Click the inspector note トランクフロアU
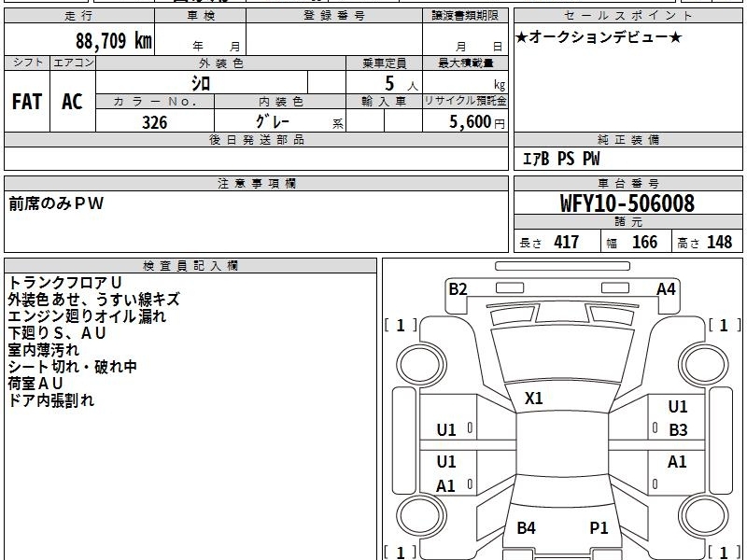Screen dimensions: 747x560 coord(64,283)
